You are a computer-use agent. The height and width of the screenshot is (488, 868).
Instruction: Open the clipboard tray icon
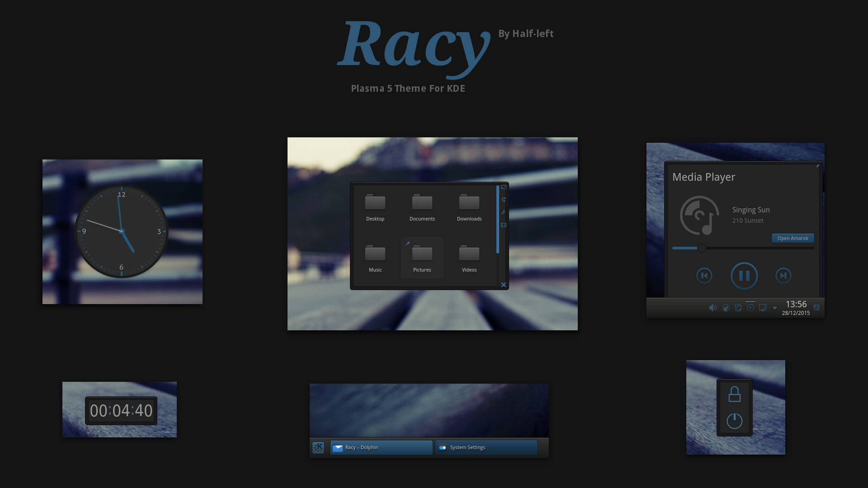(738, 308)
